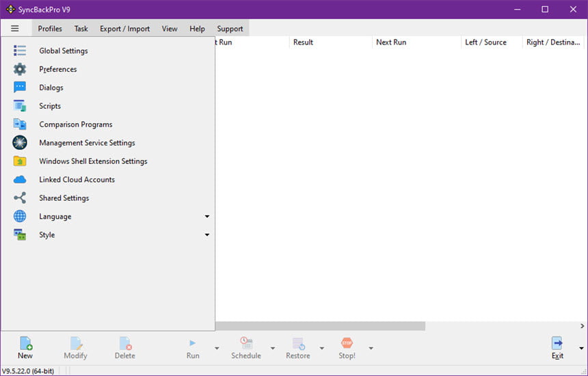The height and width of the screenshot is (376, 588).
Task: Open the Help menu
Action: (197, 29)
